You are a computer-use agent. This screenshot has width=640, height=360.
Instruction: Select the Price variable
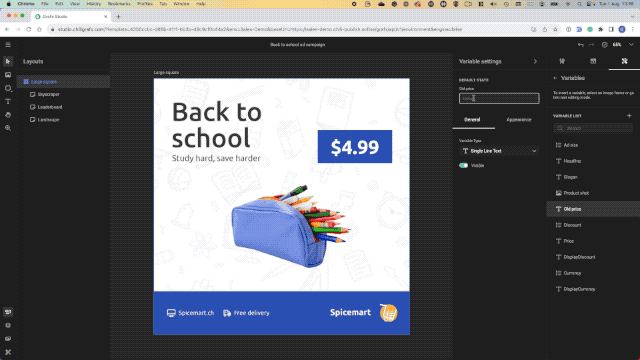(593, 241)
